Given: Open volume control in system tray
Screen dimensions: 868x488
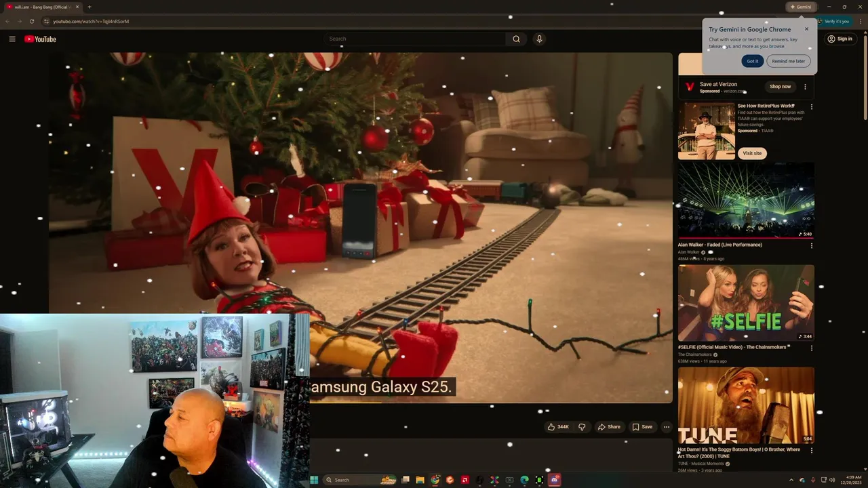Looking at the screenshot, I should click(833, 480).
